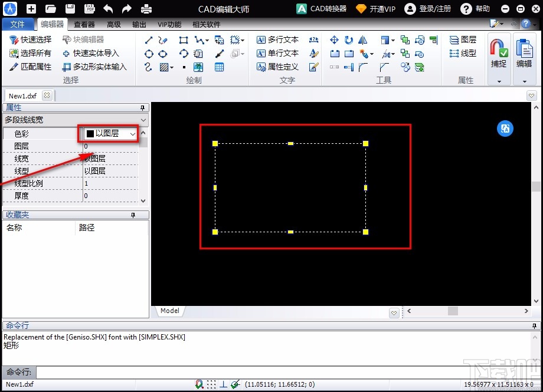Select the Line draw tool
Viewport: 543px width, 392px height.
tap(149, 40)
